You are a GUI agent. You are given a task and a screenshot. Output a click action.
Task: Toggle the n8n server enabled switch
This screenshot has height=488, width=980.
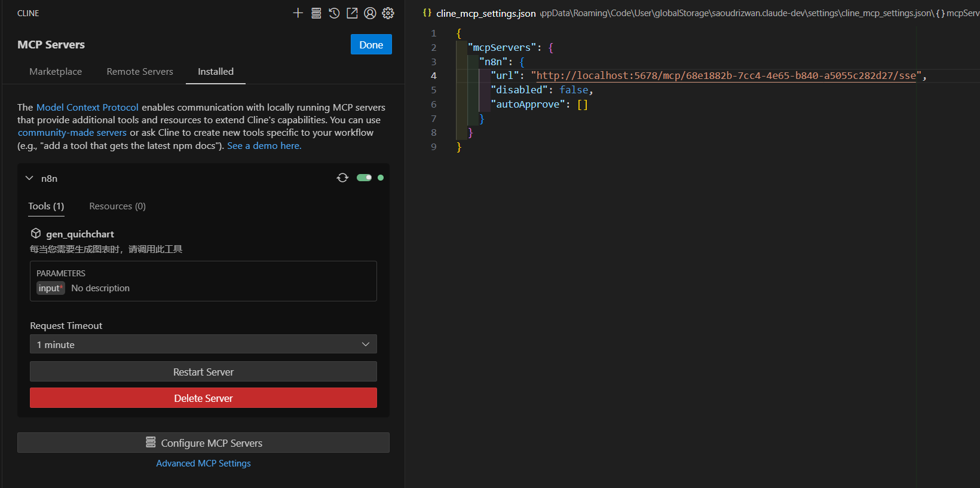click(x=364, y=178)
